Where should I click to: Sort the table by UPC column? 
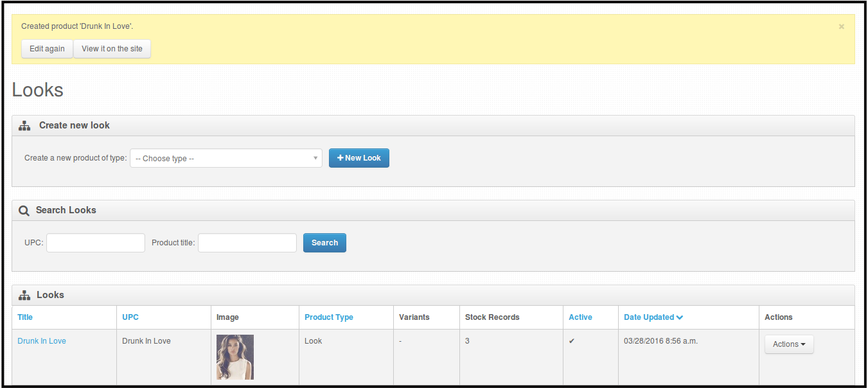130,317
